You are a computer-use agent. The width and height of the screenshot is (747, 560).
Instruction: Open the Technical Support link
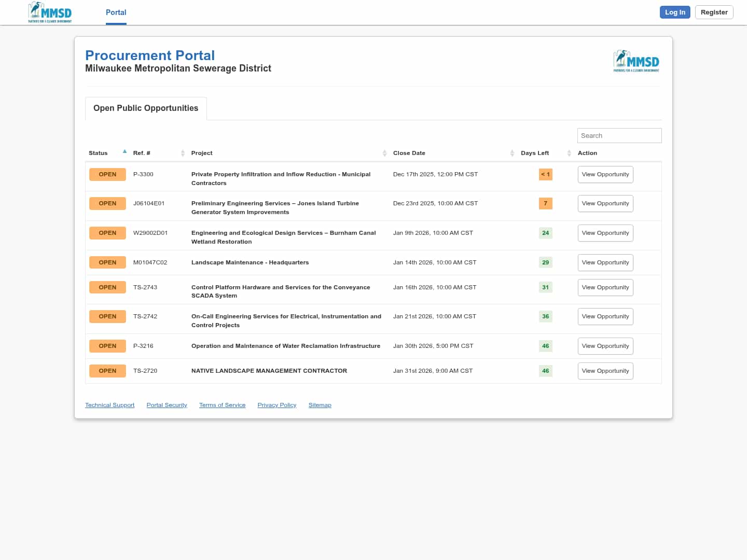[x=109, y=405]
